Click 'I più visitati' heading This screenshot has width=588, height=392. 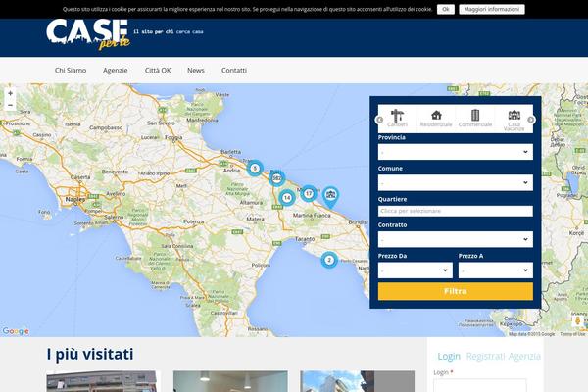(x=90, y=354)
